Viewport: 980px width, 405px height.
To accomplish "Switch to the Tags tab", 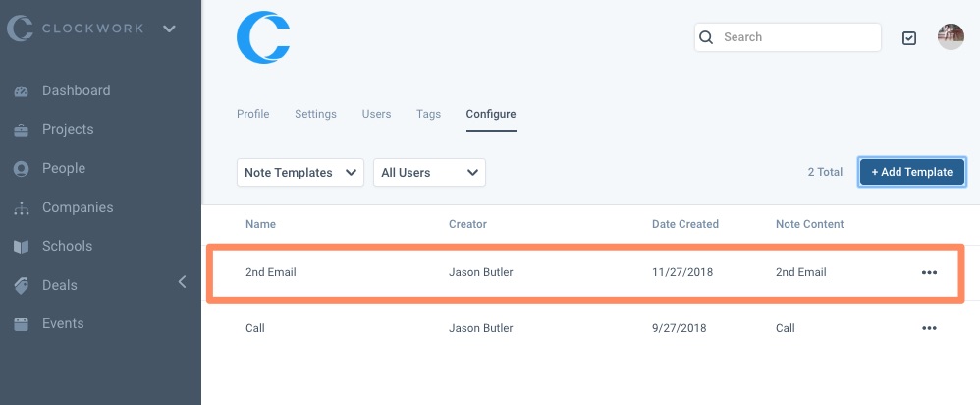I will [428, 114].
